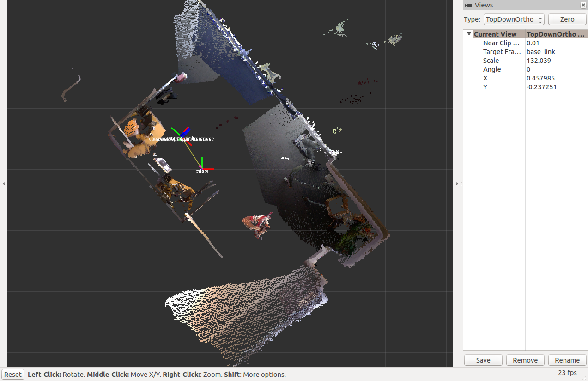Click the Remove view button

pos(525,360)
